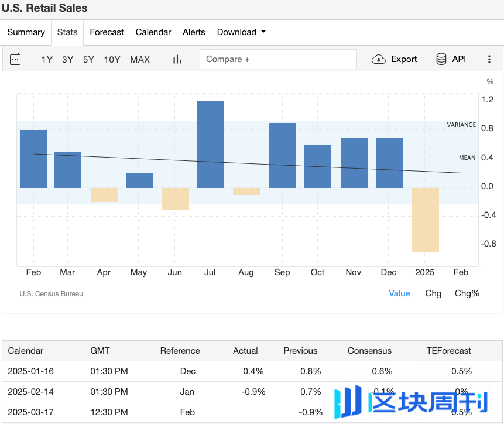Select the 3Y time range
The image size is (504, 424).
point(67,60)
